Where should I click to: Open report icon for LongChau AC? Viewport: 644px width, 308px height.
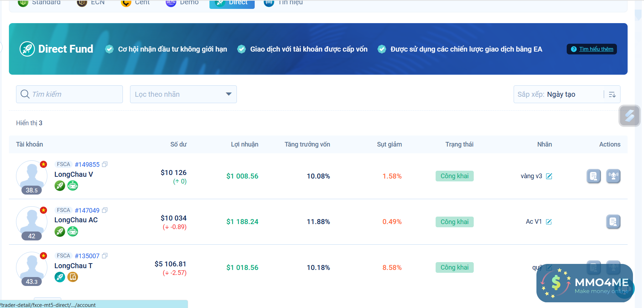click(x=613, y=222)
